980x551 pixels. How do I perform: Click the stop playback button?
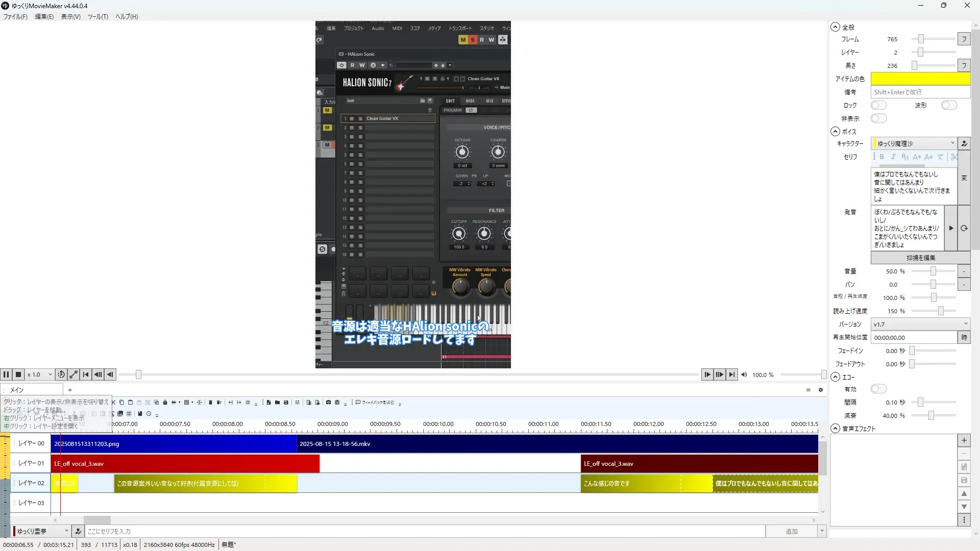click(18, 374)
